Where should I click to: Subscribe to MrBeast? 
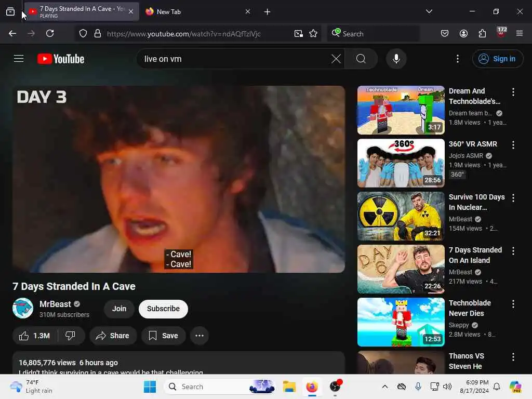(163, 309)
